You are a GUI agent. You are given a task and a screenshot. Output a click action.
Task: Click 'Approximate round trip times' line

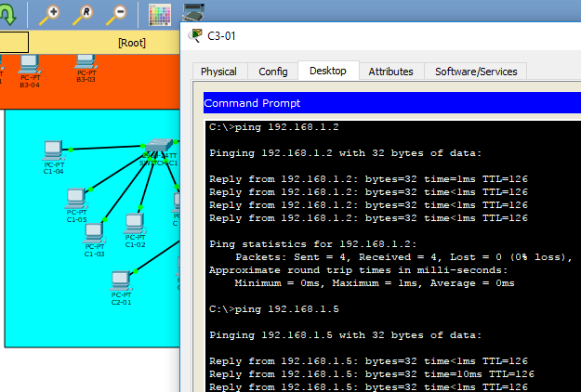coord(358,269)
